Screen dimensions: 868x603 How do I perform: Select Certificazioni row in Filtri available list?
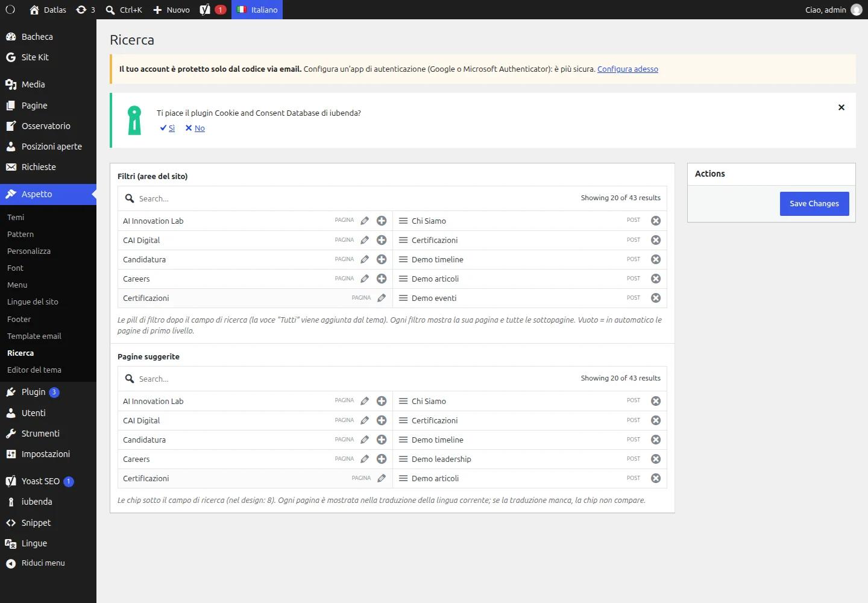tap(255, 298)
